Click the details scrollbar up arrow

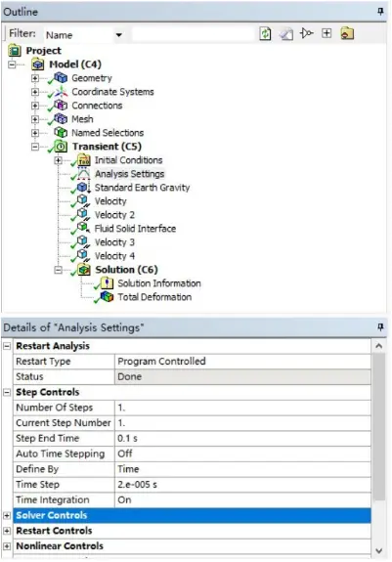(378, 346)
